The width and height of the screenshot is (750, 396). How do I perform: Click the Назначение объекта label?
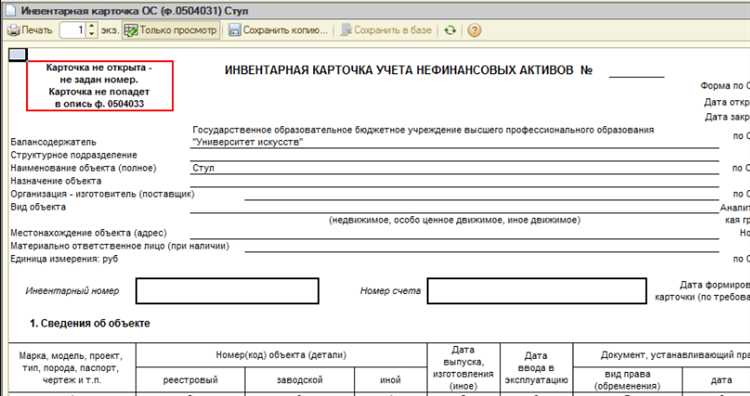pyautogui.click(x=55, y=181)
